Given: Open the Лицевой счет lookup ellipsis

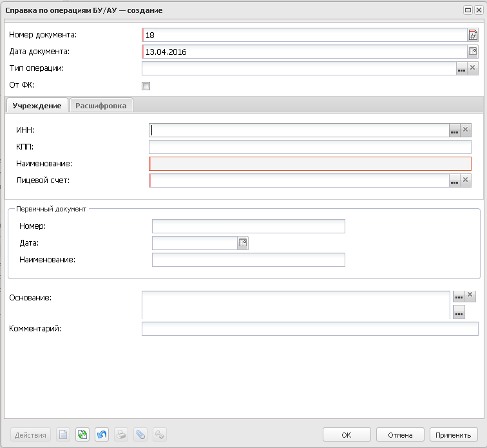Looking at the screenshot, I should pyautogui.click(x=454, y=180).
